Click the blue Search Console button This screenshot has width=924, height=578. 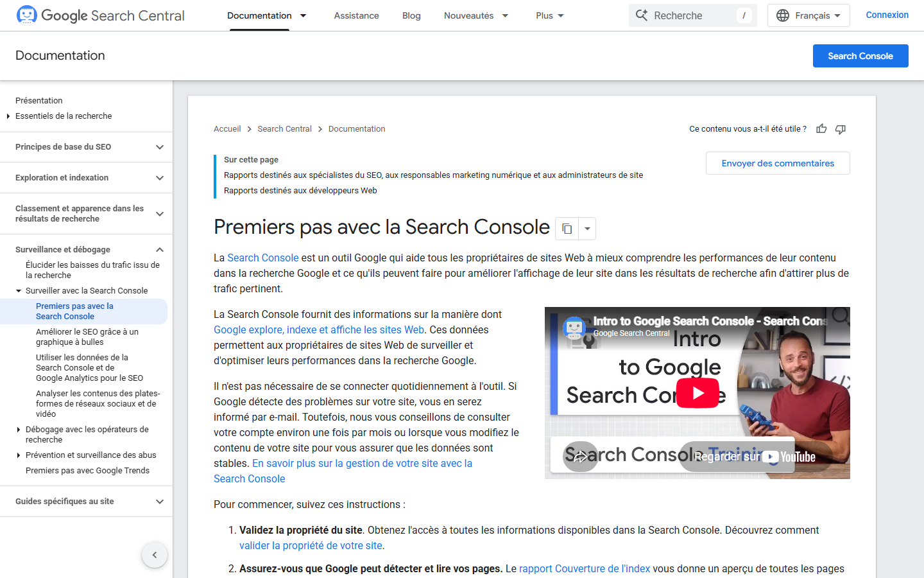tap(860, 56)
